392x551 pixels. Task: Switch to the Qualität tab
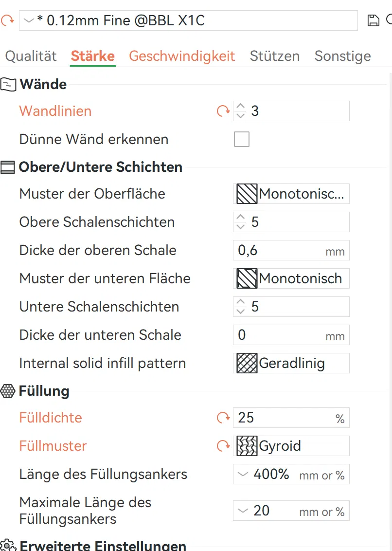31,56
